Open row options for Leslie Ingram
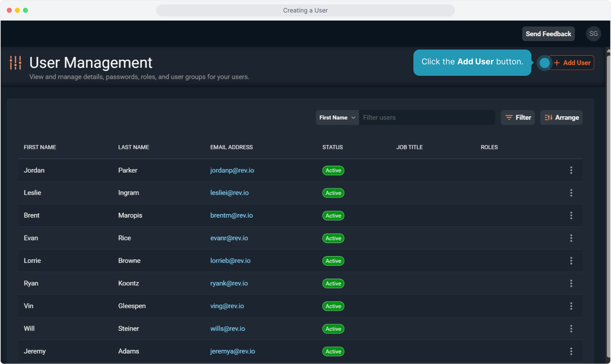 (571, 193)
